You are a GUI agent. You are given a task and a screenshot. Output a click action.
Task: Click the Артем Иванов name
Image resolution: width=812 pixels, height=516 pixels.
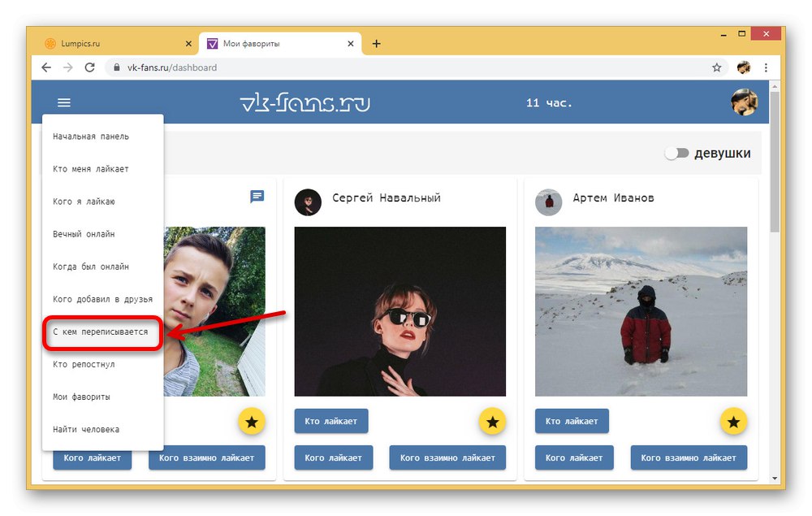[x=613, y=198]
